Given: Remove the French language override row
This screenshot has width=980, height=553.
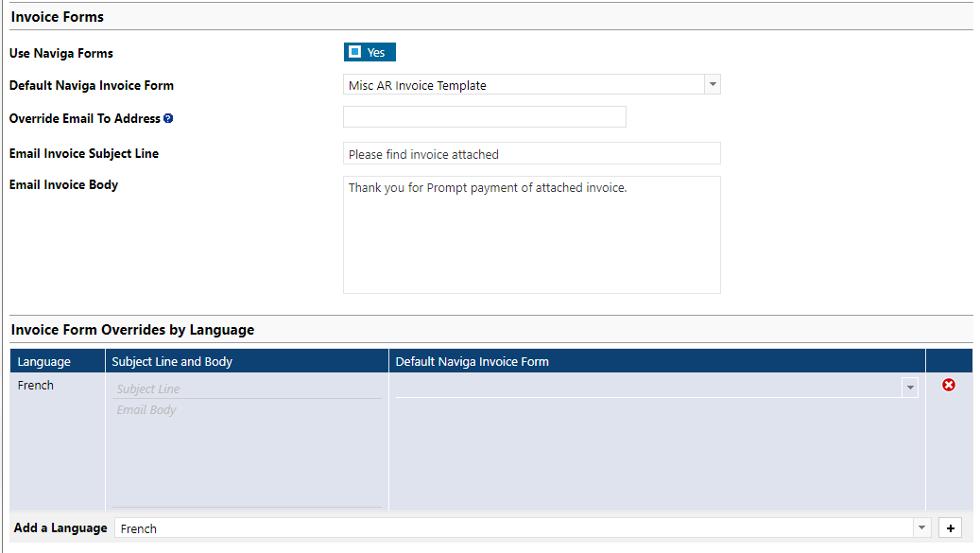Looking at the screenshot, I should pyautogui.click(x=948, y=385).
